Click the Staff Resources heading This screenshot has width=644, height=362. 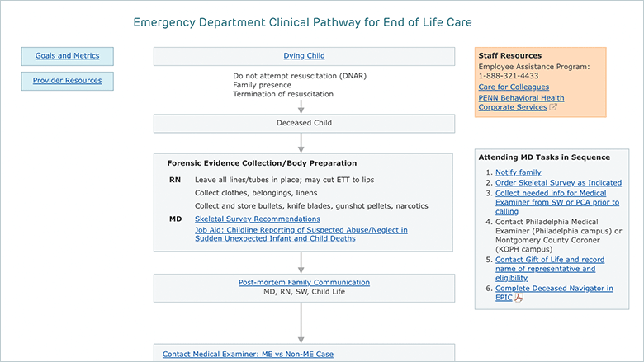point(509,56)
